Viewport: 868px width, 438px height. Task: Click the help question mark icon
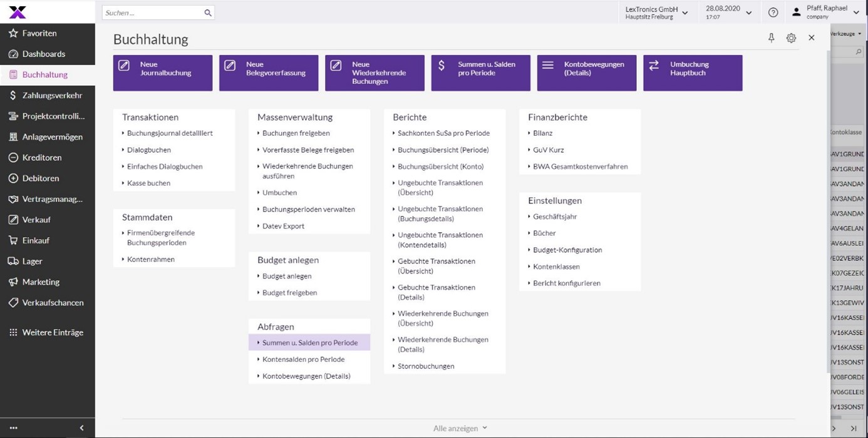pyautogui.click(x=773, y=13)
